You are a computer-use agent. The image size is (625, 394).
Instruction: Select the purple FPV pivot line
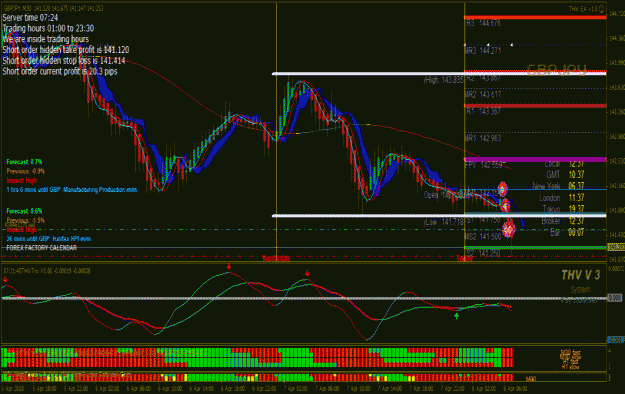click(535, 159)
